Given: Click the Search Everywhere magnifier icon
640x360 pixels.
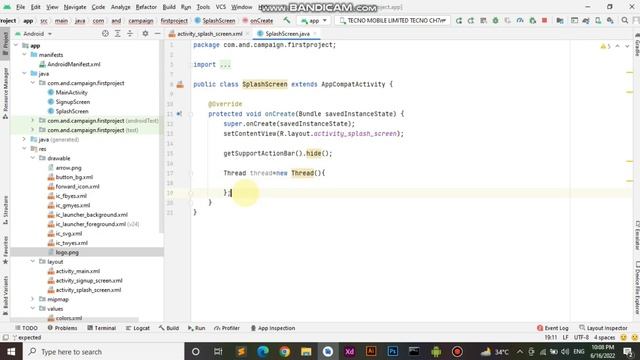Looking at the screenshot, I should pos(624,20).
